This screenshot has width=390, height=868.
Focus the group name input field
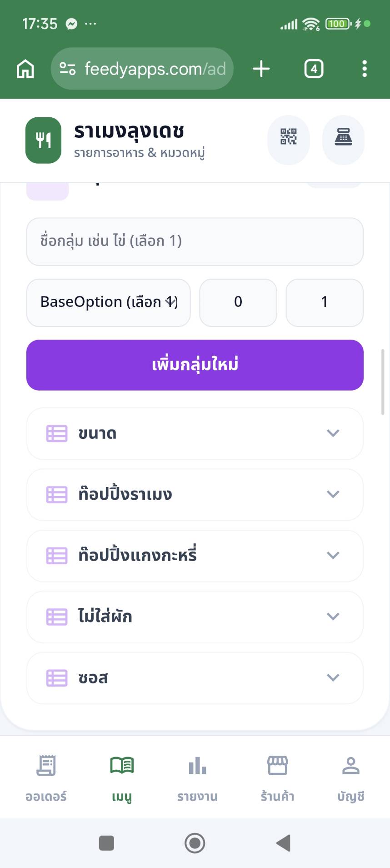[x=195, y=241]
